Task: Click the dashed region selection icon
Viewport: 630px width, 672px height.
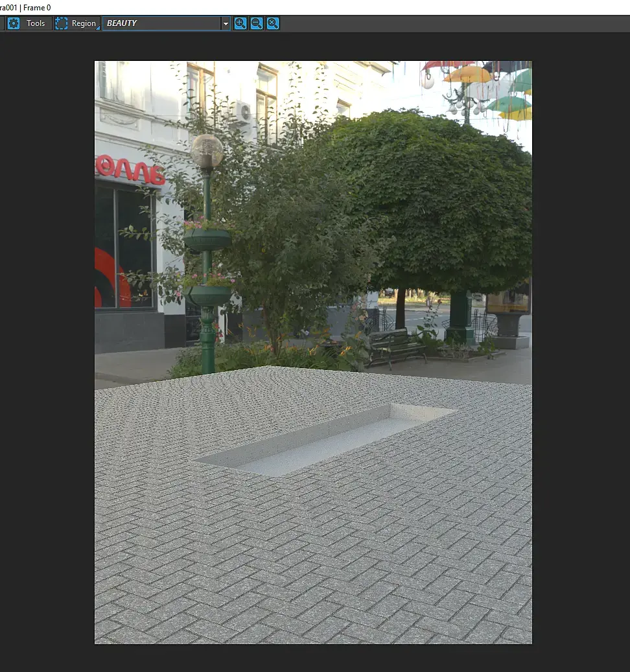Action: 62,23
